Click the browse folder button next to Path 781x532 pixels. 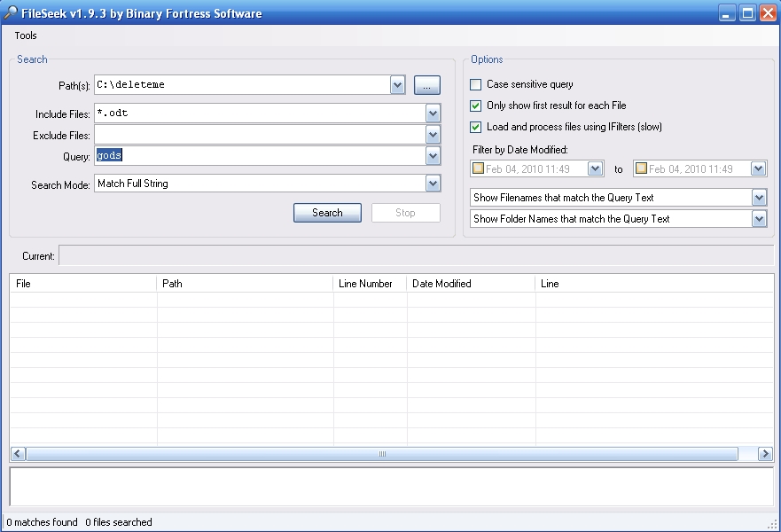426,85
